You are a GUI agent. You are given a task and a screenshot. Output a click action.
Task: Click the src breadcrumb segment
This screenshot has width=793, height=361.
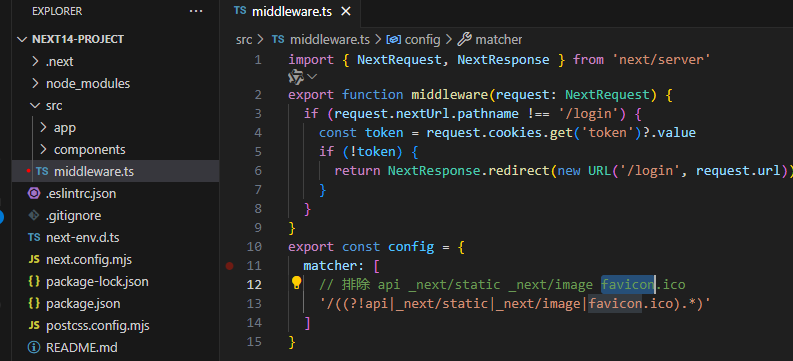244,39
